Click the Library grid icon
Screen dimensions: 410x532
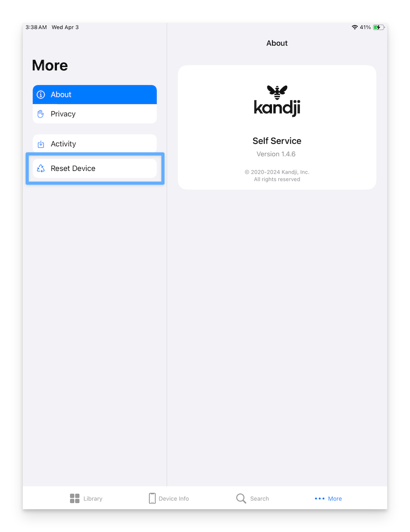pyautogui.click(x=75, y=498)
